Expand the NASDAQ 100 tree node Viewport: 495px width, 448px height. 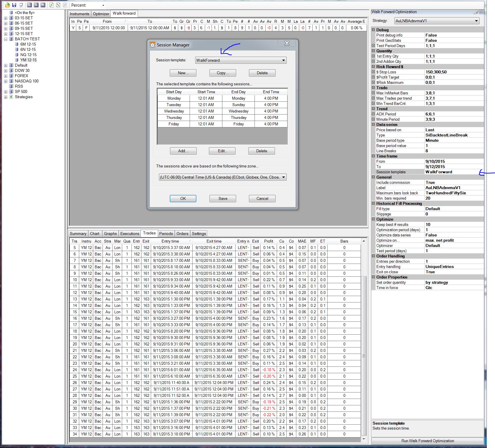(x=6, y=81)
